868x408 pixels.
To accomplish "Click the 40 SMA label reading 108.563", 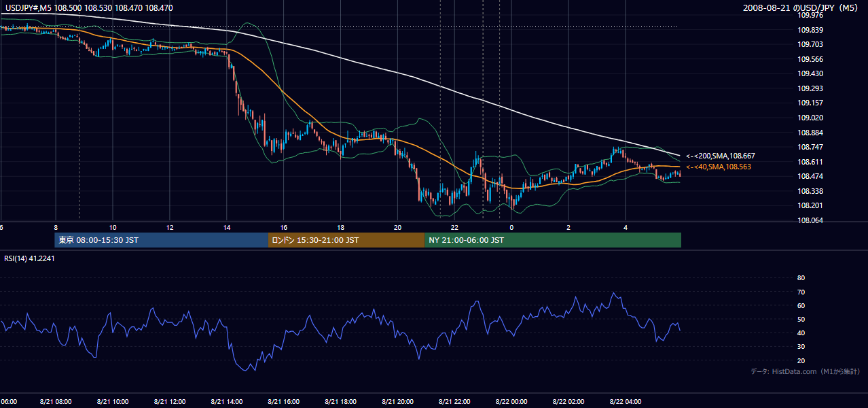I will click(719, 167).
